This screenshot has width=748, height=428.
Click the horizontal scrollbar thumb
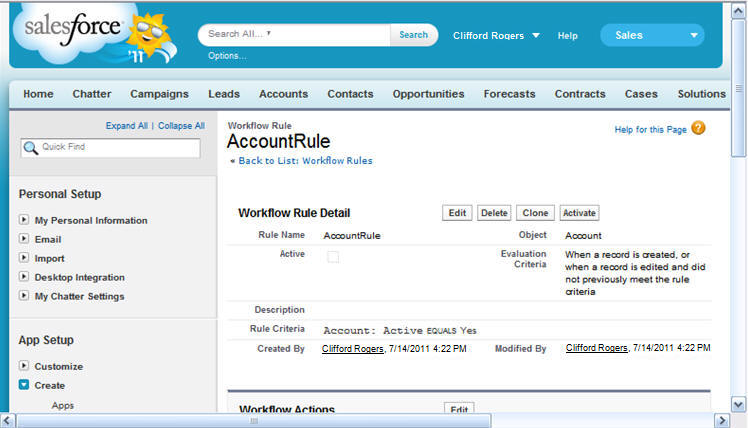[x=254, y=421]
